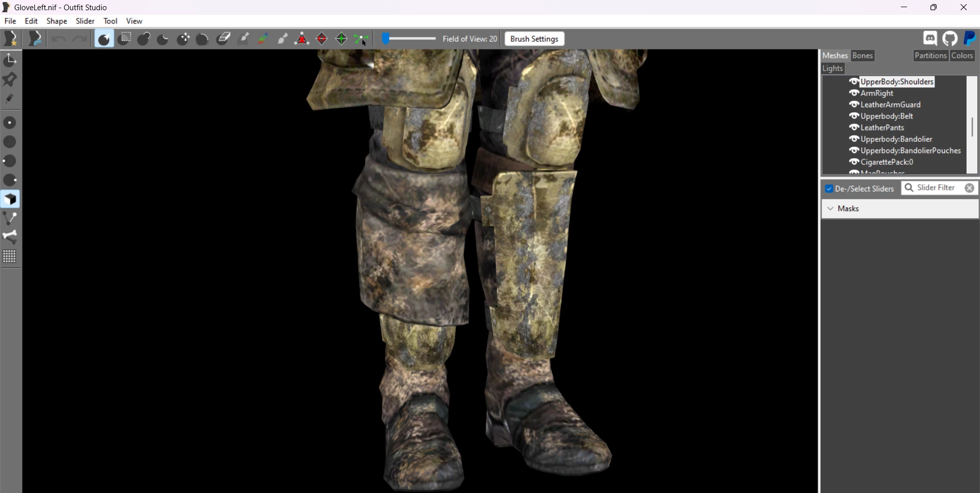
Task: Open the Discord icon link
Action: point(930,39)
